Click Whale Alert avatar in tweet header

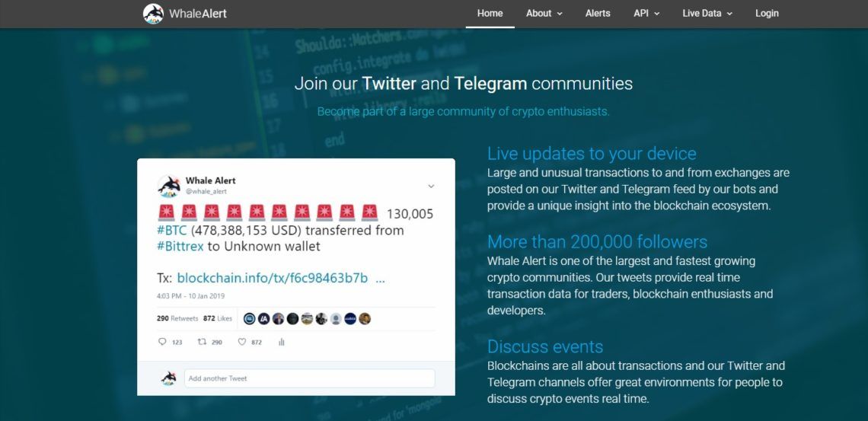point(169,187)
